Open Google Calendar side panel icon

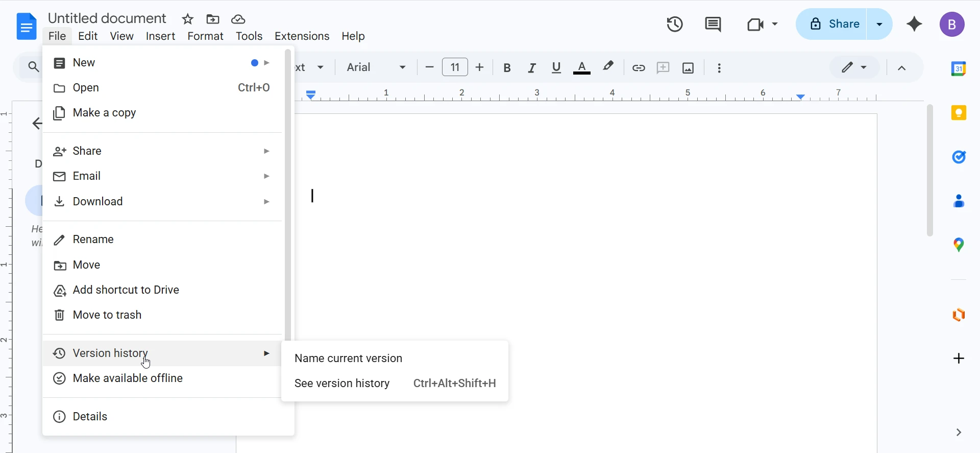pyautogui.click(x=959, y=68)
